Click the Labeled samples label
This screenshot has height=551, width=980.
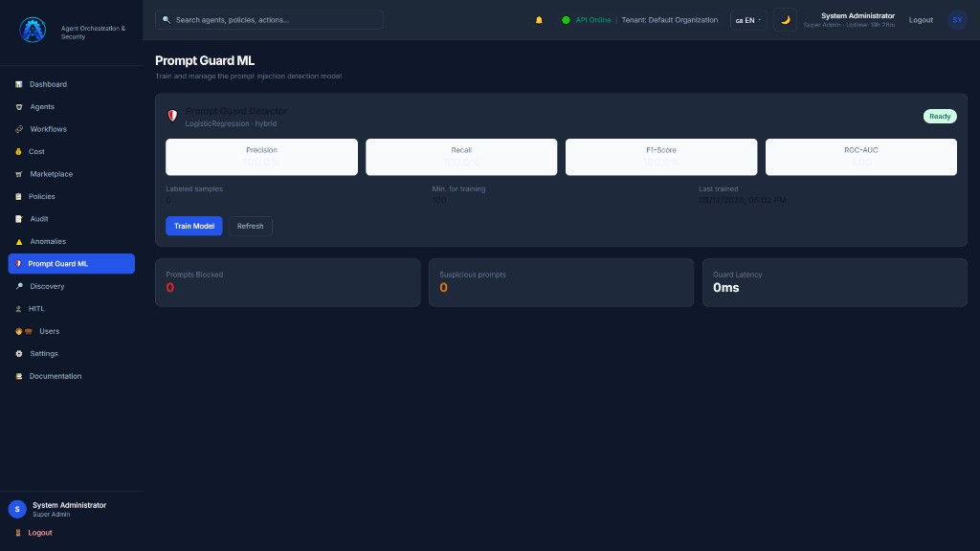tap(194, 188)
